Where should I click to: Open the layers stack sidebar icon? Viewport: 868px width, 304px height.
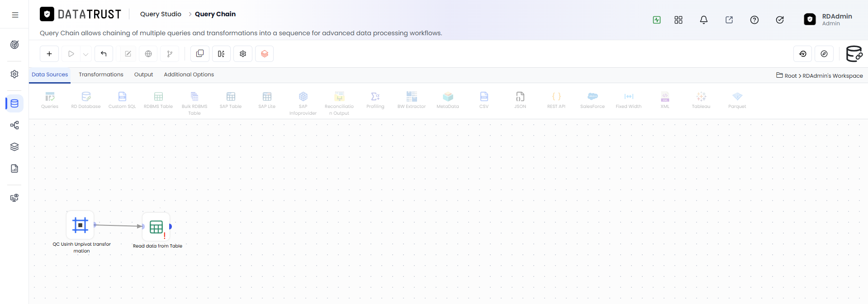click(14, 147)
